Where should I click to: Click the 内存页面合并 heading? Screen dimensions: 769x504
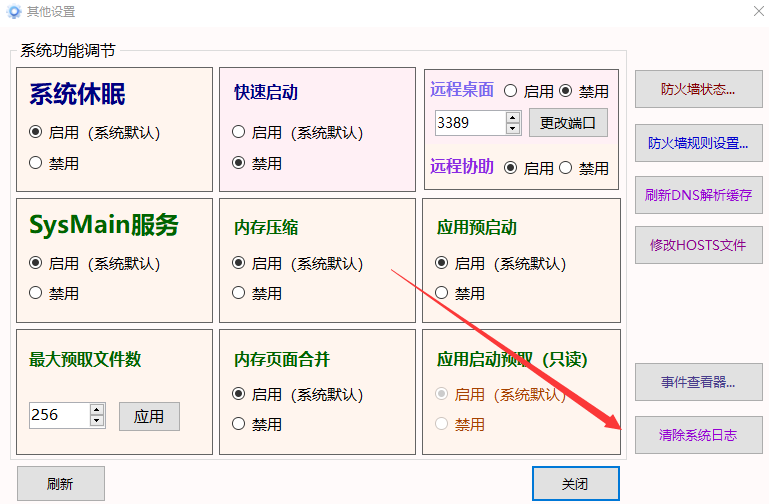(282, 359)
